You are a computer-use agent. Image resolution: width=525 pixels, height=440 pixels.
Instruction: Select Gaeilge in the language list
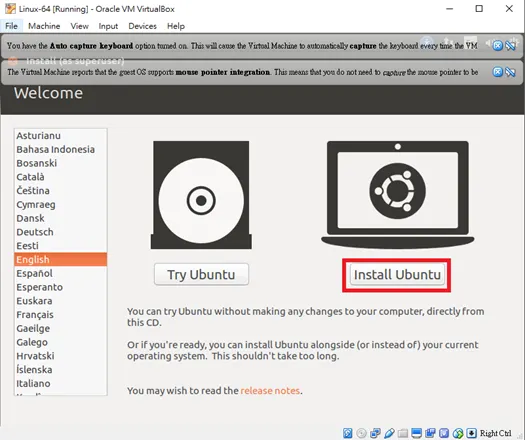pos(61,328)
